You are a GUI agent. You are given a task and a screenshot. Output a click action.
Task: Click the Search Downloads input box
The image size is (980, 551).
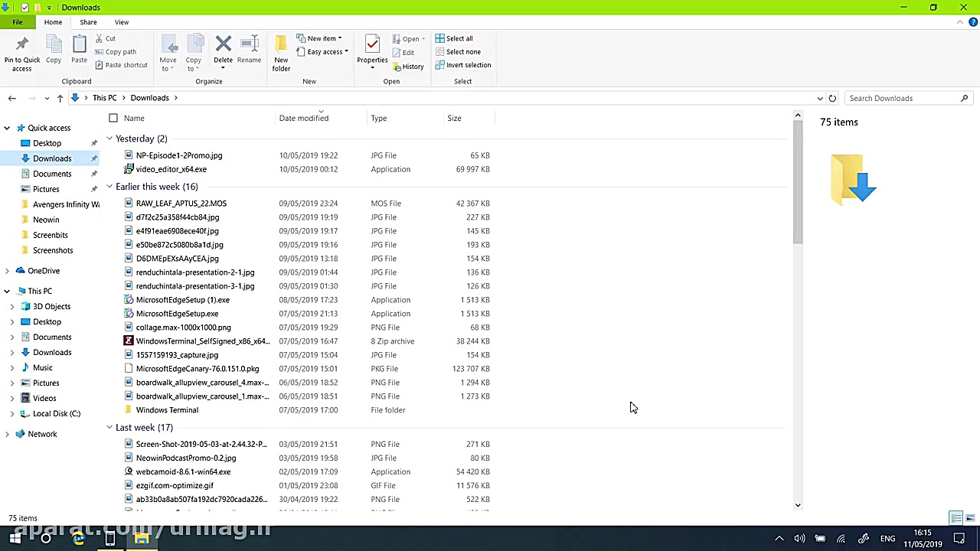click(902, 98)
